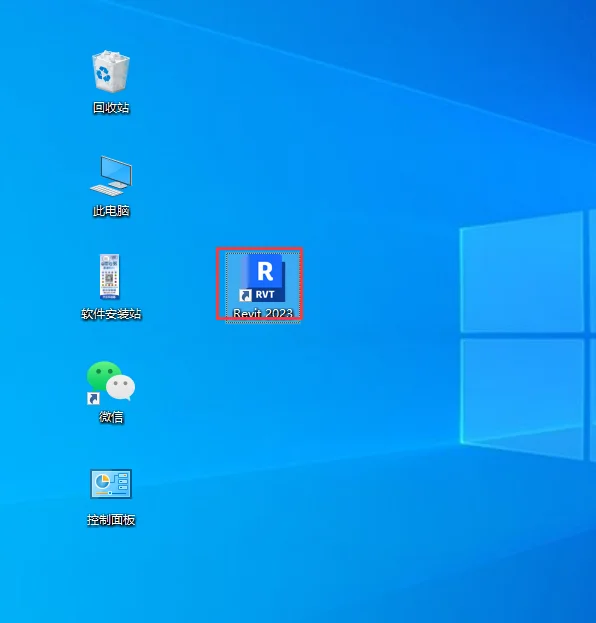Screen dimensions: 596x623
Task: Select the Recycle Bin (回收站) desktop icon
Action: 111,72
